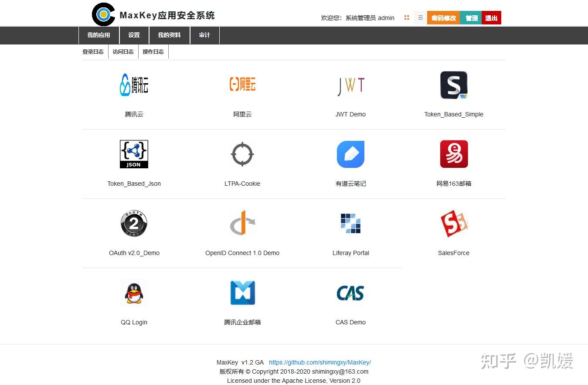Open the 网易163邮箱 application

454,154
